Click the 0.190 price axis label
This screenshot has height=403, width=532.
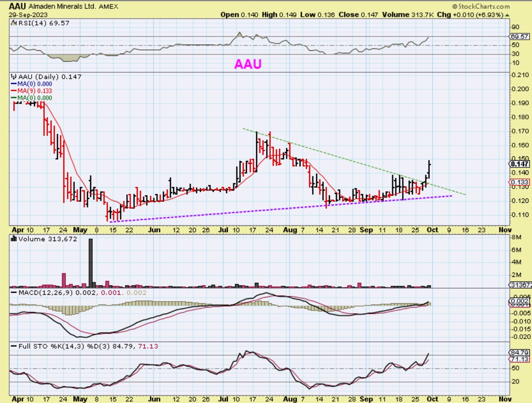pos(519,103)
